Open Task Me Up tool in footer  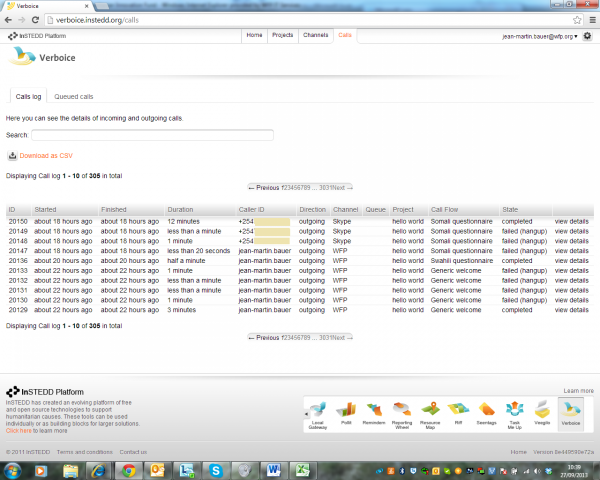coord(514,415)
